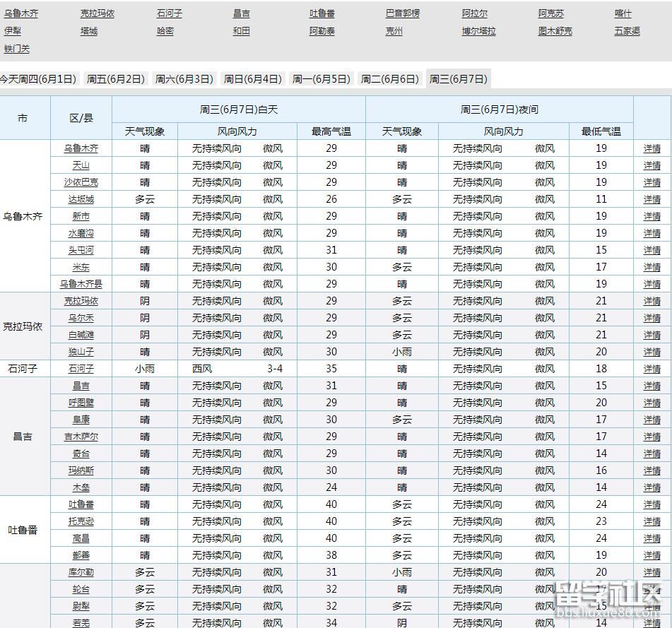View the 独山子 district weather
The height and width of the screenshot is (628, 672).
80,351
